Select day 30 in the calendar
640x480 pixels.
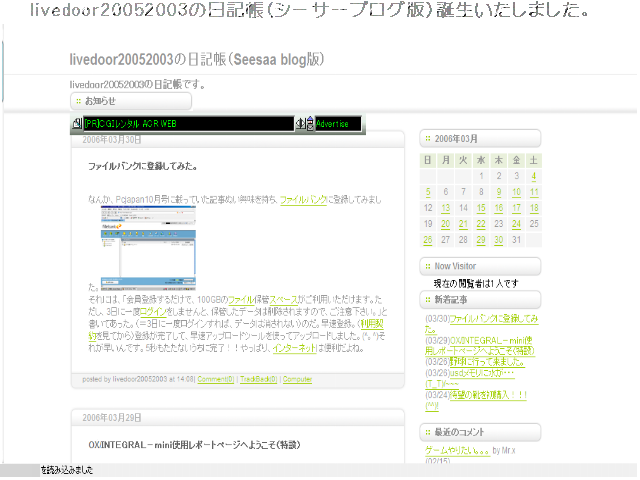(x=497, y=240)
